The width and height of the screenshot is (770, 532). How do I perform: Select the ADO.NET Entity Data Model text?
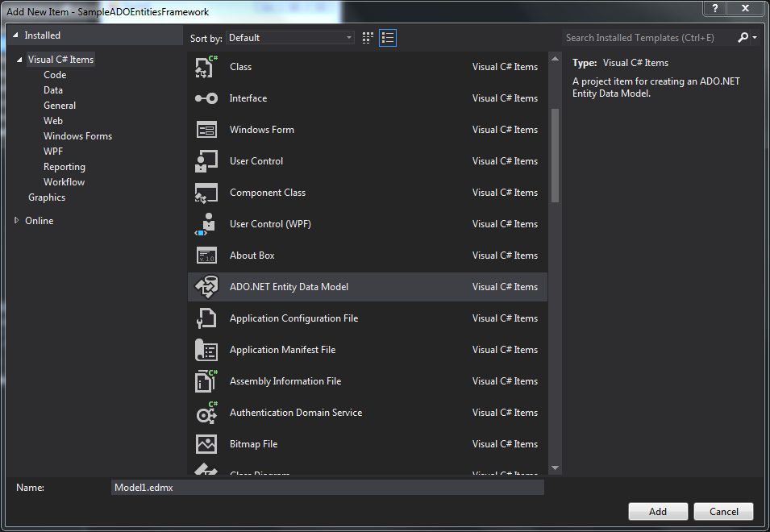coord(289,287)
